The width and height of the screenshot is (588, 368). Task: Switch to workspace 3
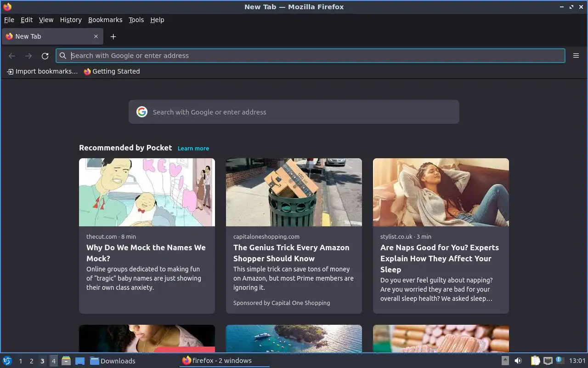pyautogui.click(x=42, y=361)
